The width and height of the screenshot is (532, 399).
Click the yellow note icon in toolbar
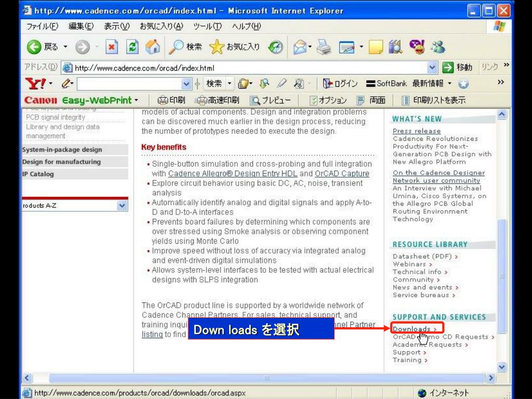click(x=376, y=47)
